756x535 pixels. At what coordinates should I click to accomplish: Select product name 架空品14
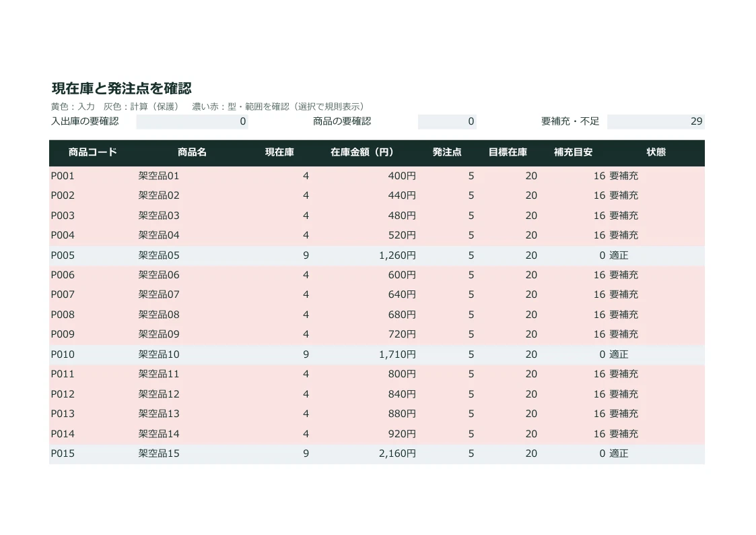pyautogui.click(x=159, y=434)
